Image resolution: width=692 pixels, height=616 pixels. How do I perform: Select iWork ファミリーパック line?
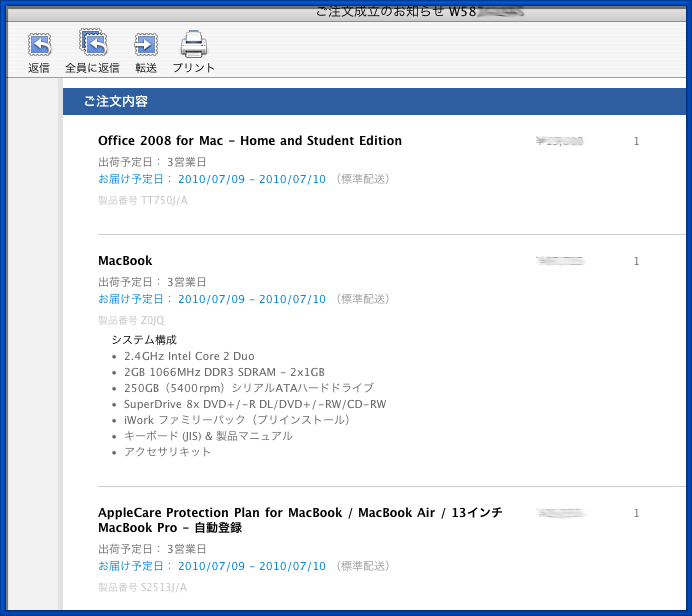[x=237, y=420]
